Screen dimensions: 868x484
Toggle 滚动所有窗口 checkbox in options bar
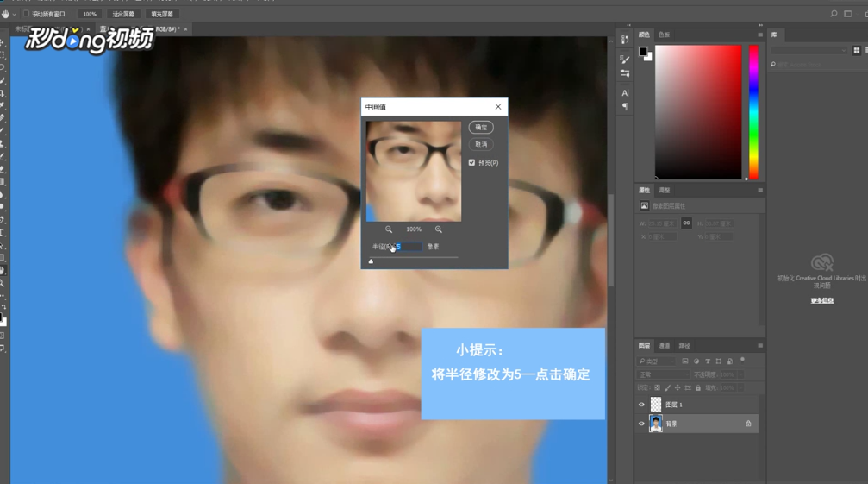(26, 14)
